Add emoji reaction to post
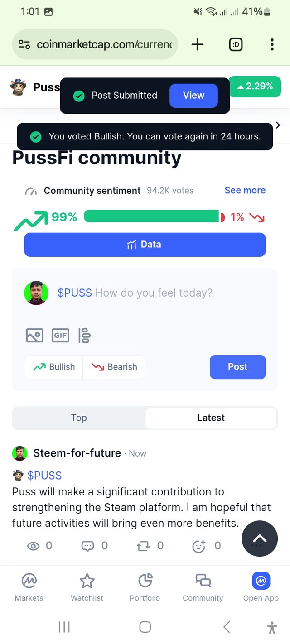 [199, 546]
